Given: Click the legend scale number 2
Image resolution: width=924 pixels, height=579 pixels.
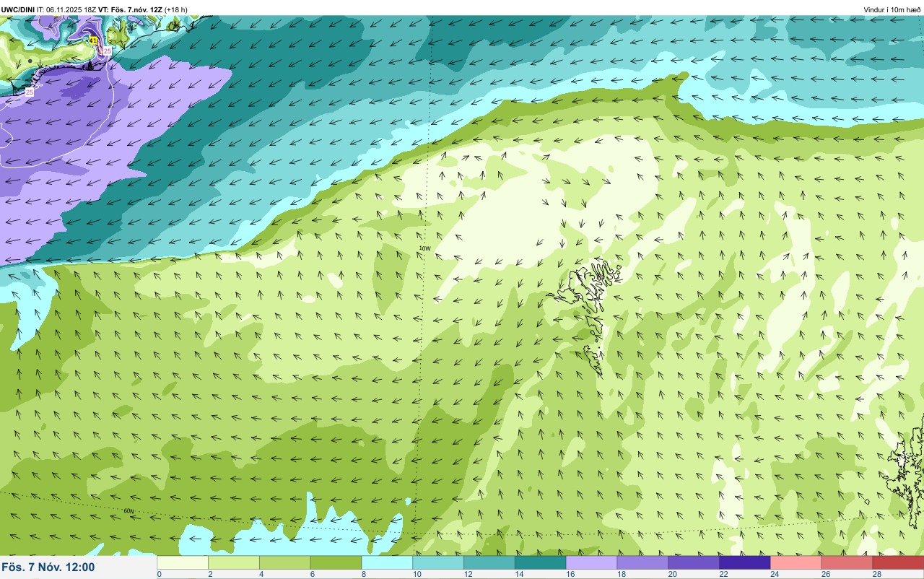Looking at the screenshot, I should [210, 575].
